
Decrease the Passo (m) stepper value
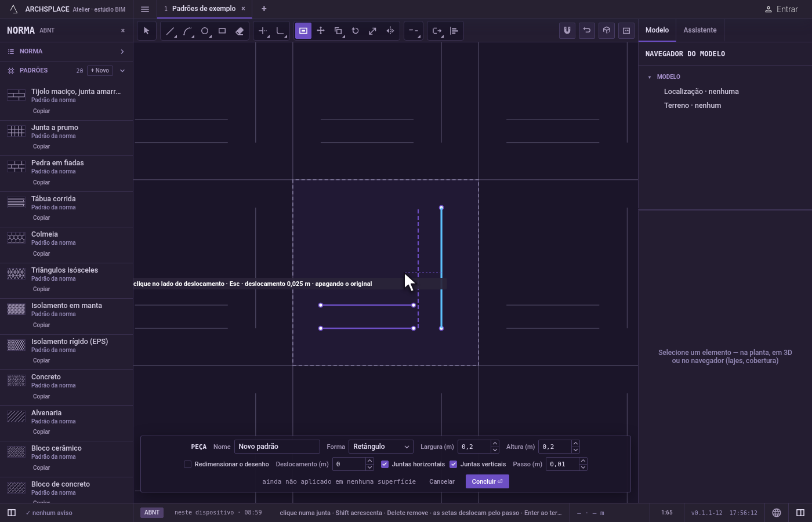click(x=583, y=467)
